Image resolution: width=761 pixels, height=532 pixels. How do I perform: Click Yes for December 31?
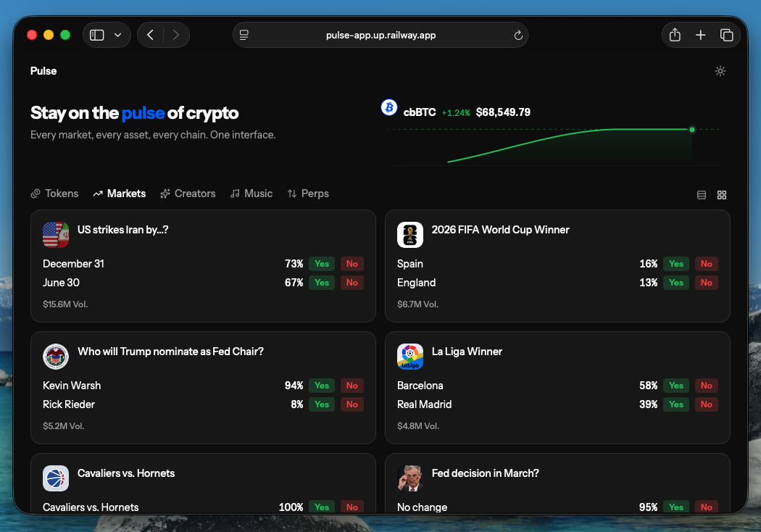[321, 264]
